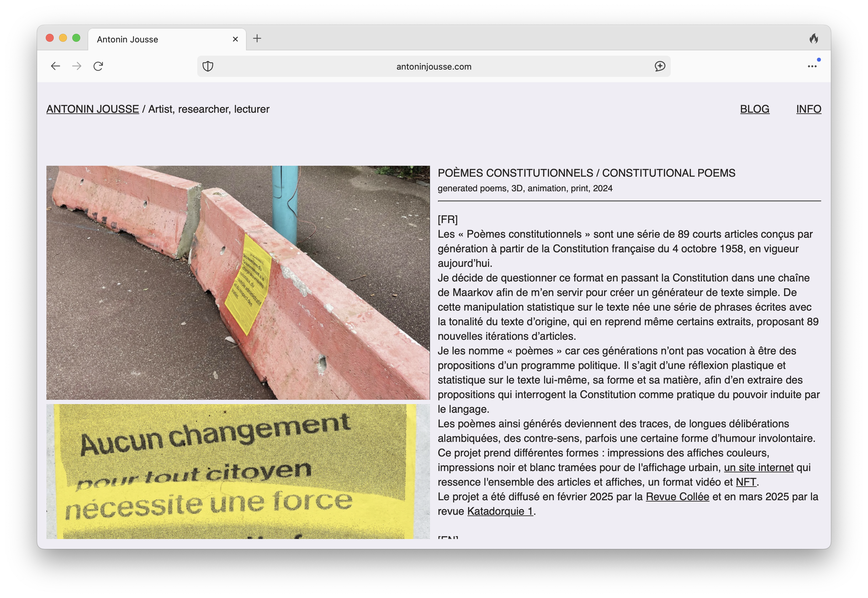Viewport: 868px width, 598px height.
Task: Open a new tab with plus
Action: tap(257, 38)
